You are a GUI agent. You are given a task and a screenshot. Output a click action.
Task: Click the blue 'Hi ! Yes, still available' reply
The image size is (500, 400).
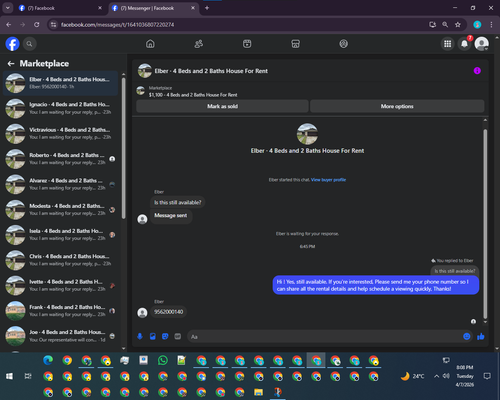376,285
